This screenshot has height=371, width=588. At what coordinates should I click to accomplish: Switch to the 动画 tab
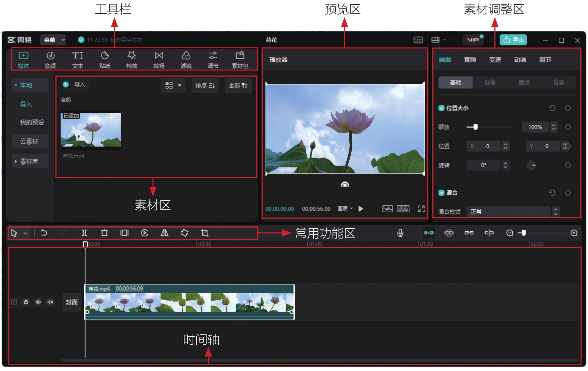click(520, 60)
